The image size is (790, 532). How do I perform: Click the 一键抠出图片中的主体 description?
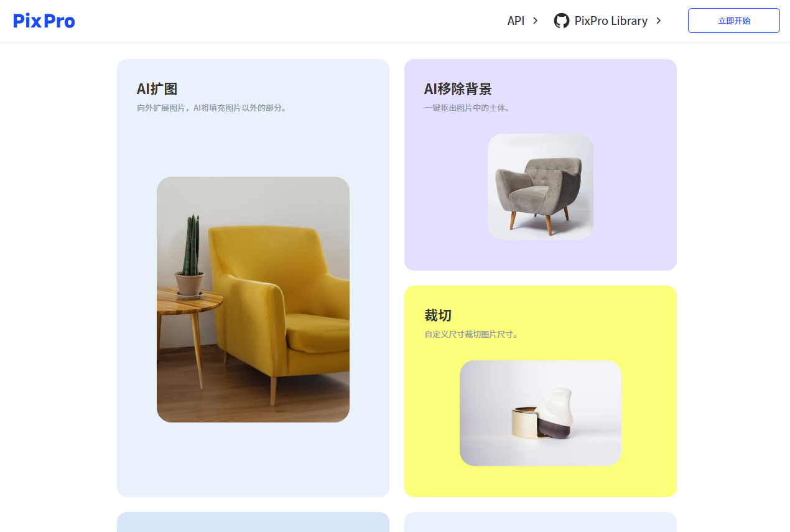pos(467,108)
